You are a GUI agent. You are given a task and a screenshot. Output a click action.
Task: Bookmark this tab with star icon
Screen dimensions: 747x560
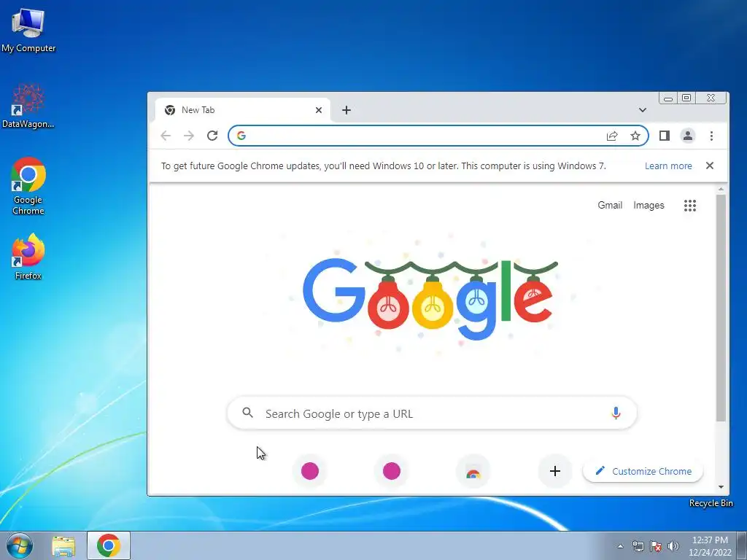click(x=635, y=136)
